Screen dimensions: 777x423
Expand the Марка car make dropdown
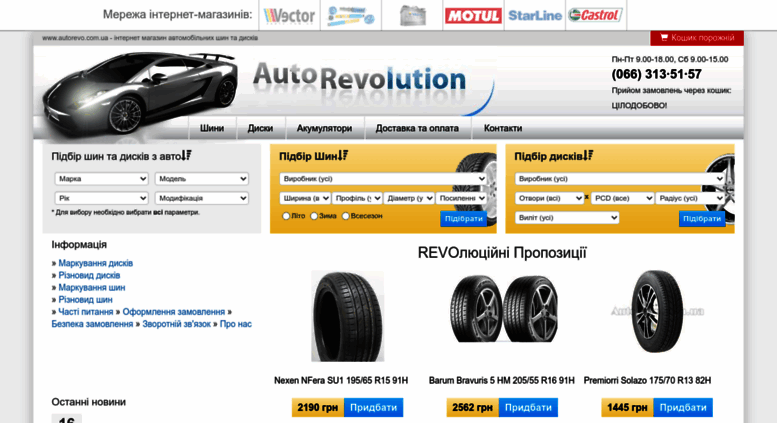(x=102, y=179)
